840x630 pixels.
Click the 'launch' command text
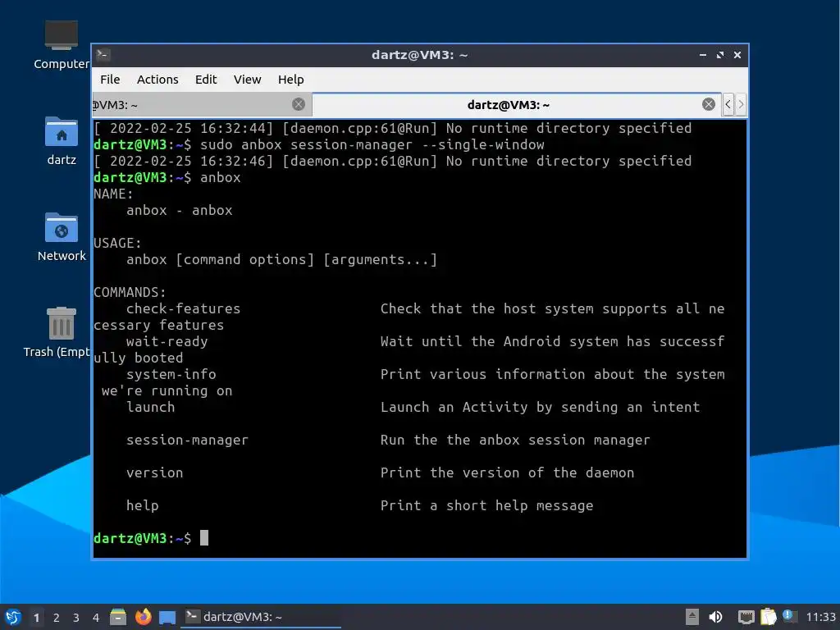(x=151, y=407)
